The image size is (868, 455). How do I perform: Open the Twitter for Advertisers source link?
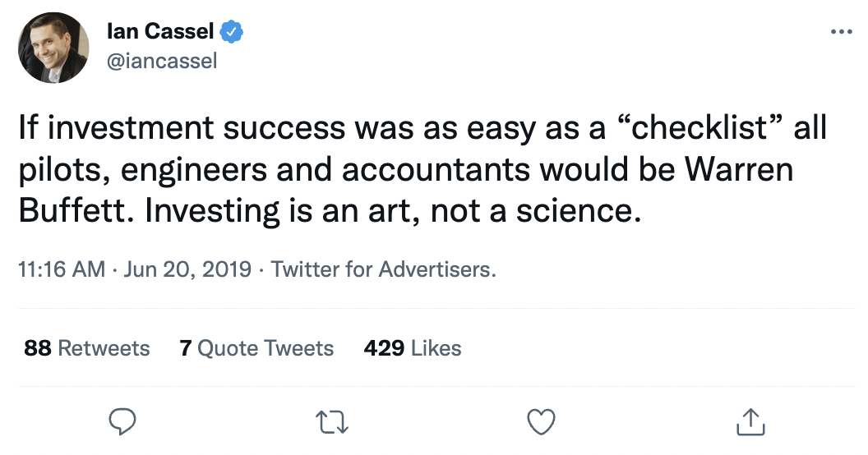(383, 269)
